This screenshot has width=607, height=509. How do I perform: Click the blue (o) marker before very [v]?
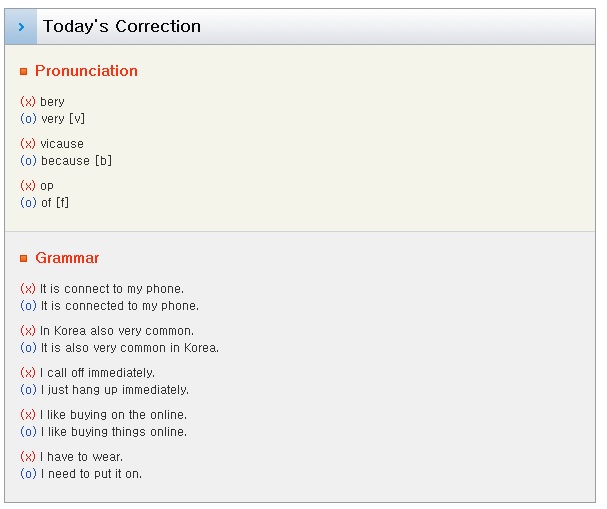[28, 118]
